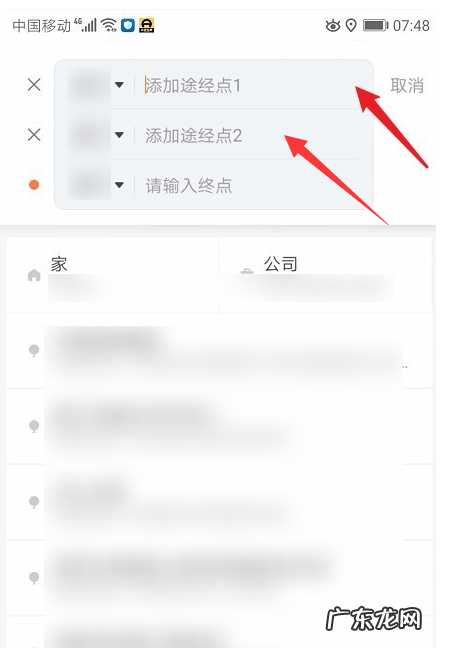The height and width of the screenshot is (648, 460).
Task: Choose the third history location pin icon
Action: click(x=34, y=502)
